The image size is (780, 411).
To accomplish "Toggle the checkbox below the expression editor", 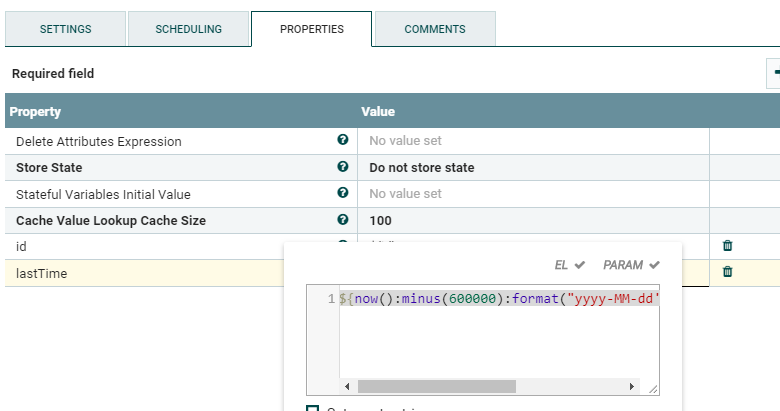I will pos(312,408).
